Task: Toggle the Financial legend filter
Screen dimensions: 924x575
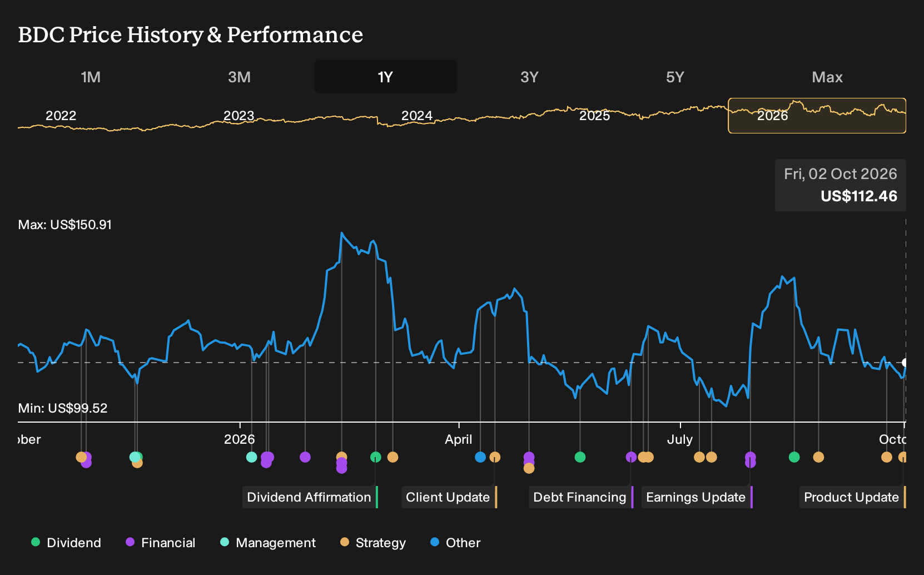Action: click(161, 543)
